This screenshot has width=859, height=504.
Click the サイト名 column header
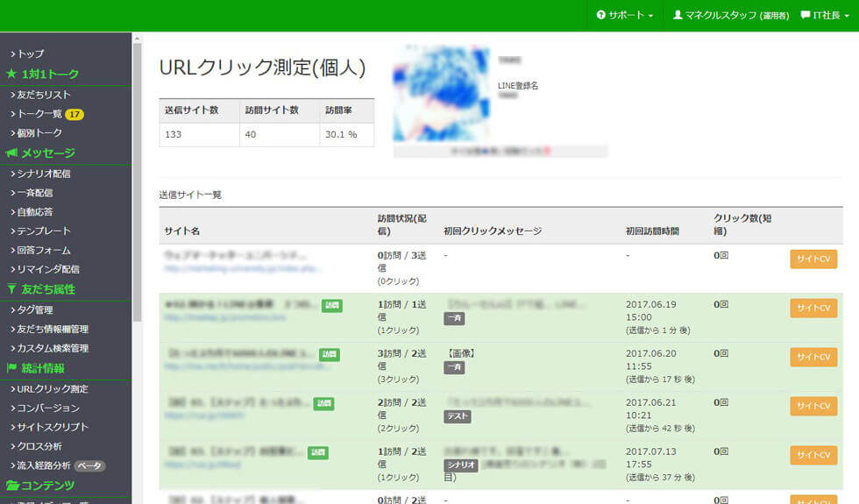(182, 231)
